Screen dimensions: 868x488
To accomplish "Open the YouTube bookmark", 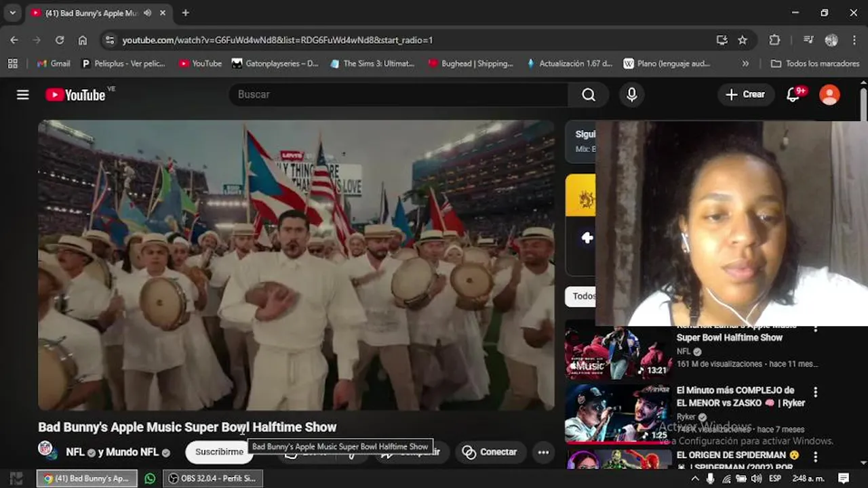I will [x=200, y=64].
